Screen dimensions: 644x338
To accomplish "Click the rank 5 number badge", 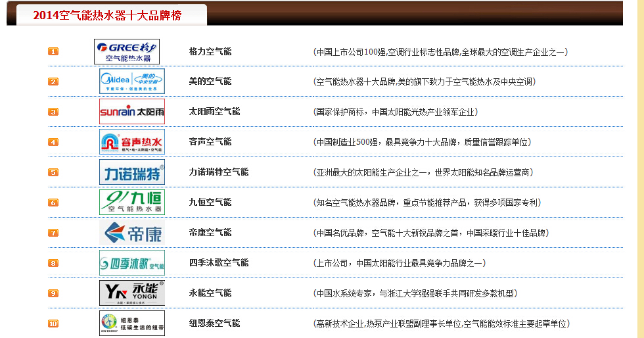I will 53,172.
